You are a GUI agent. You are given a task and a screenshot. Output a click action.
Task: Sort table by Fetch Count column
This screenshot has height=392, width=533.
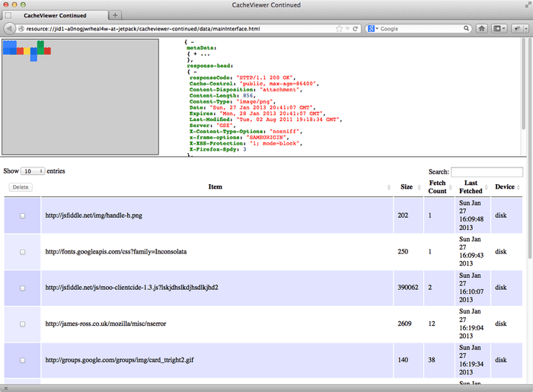439,186
